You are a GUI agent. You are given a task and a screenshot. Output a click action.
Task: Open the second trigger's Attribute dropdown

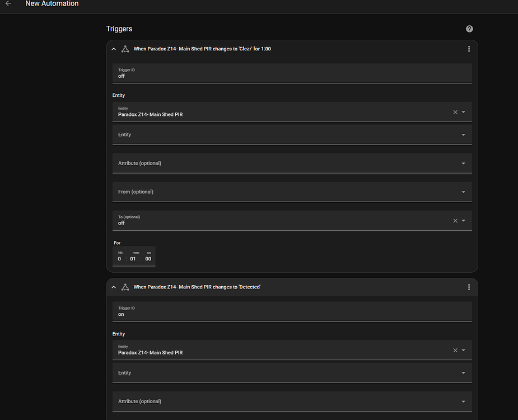point(463,401)
